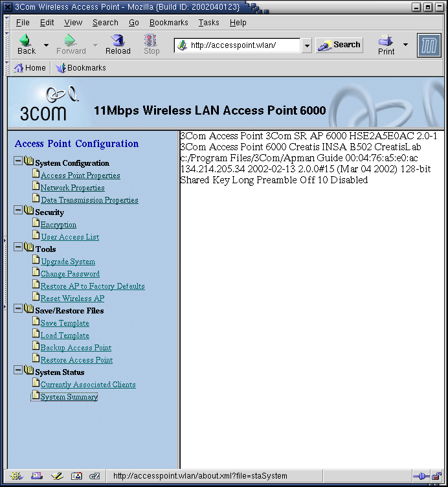Open the Back button history dropdown
Screen dimensions: 448x487
coord(46,45)
